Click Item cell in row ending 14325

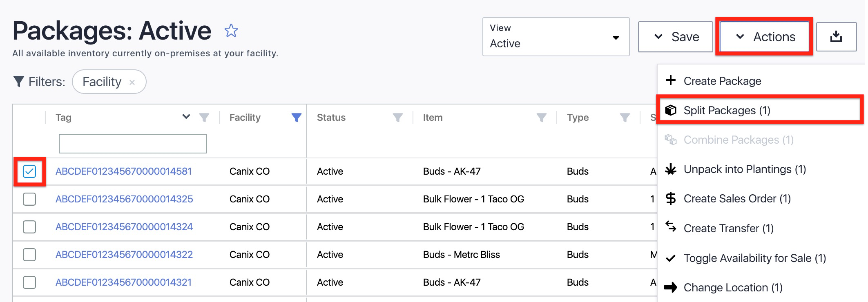pos(474,199)
